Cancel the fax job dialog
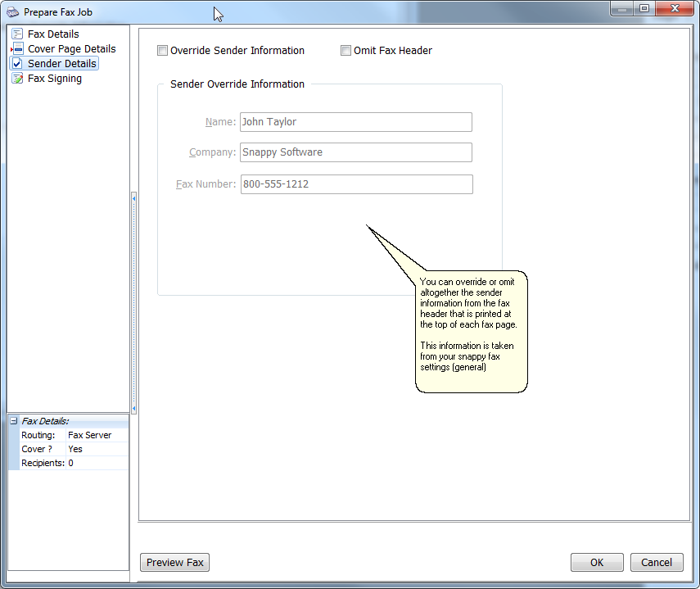This screenshot has width=700, height=589. [x=657, y=562]
